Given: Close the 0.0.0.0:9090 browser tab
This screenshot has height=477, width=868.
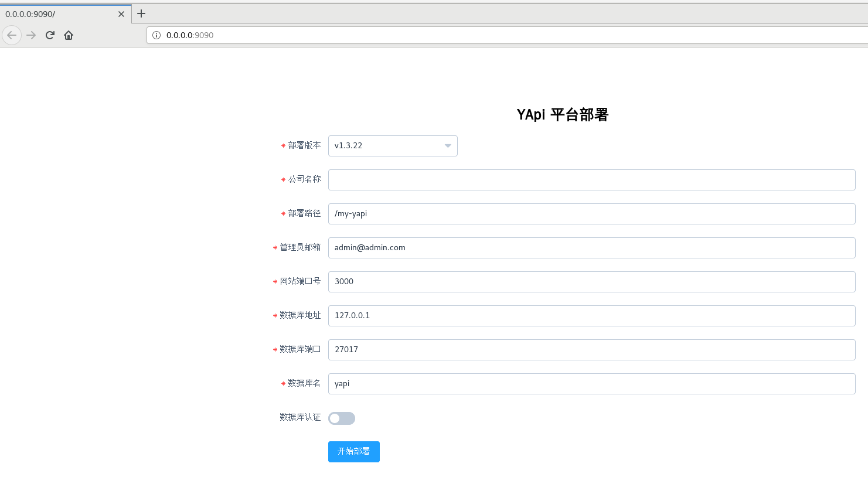Looking at the screenshot, I should [x=121, y=13].
